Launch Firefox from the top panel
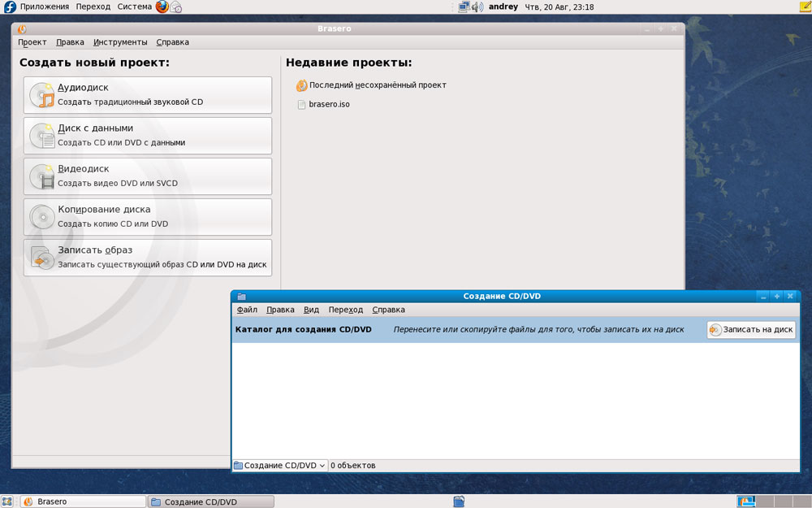Viewport: 812px width, 508px height. (162, 7)
